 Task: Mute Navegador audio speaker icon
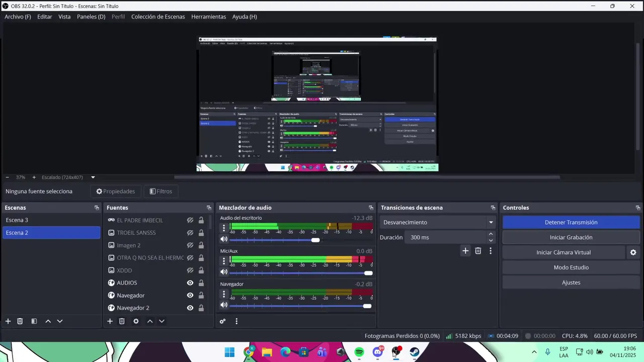pyautogui.click(x=224, y=305)
